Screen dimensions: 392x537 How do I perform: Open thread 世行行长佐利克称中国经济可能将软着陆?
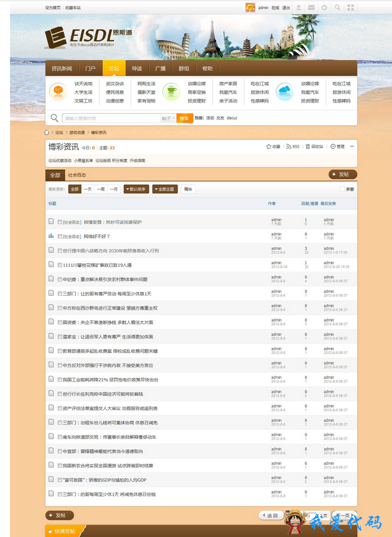102,394
